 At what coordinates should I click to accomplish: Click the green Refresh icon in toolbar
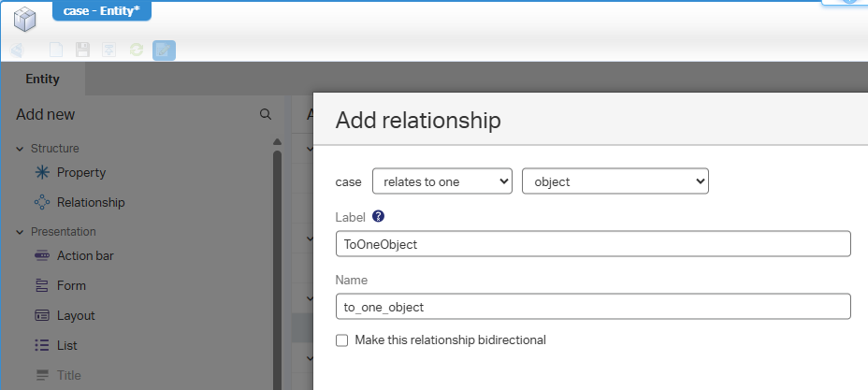point(137,51)
